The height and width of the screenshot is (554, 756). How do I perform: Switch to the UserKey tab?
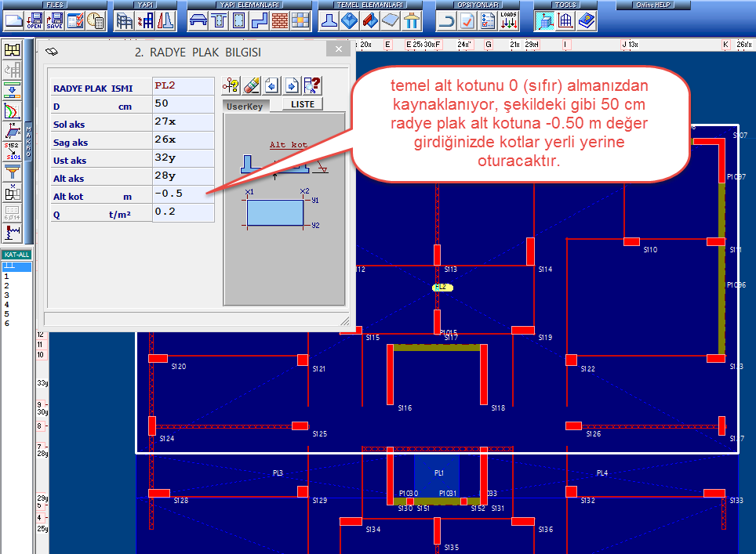244,105
